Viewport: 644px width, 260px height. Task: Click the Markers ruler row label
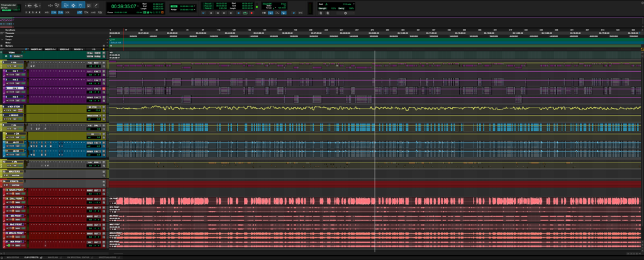[10, 45]
